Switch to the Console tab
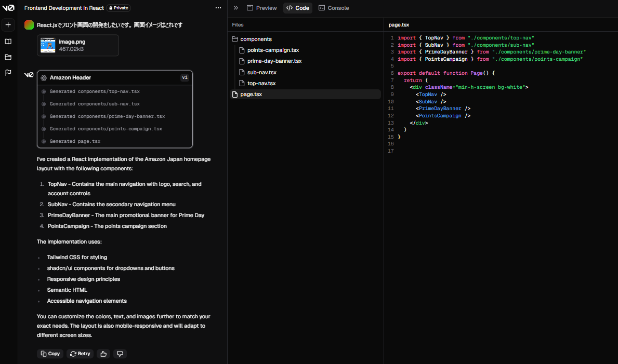Screen dimensions: 618x364 coord(334,8)
